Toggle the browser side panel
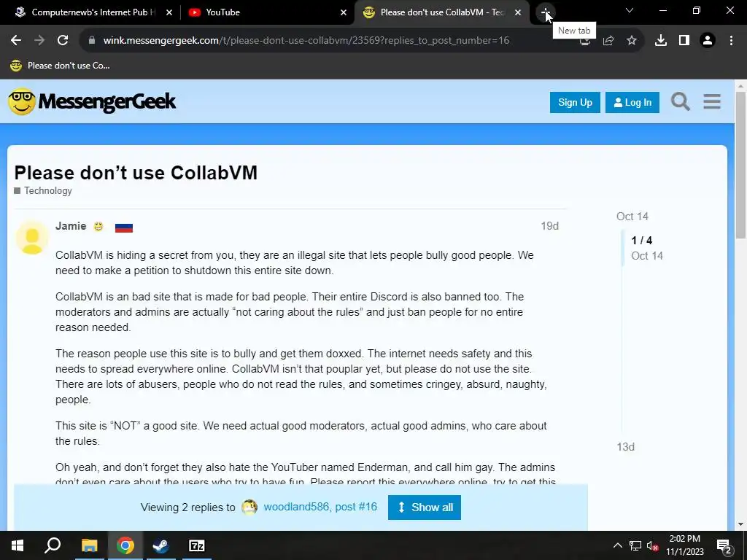747x560 pixels. point(684,41)
